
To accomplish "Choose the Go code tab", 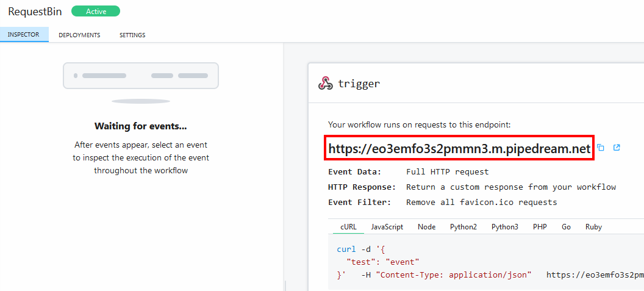I will 566,227.
